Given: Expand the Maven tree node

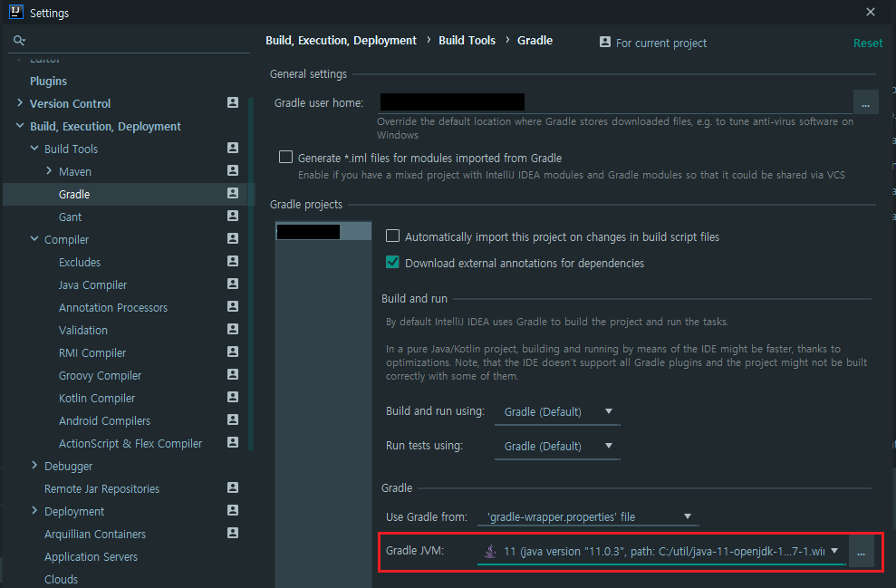Looking at the screenshot, I should pyautogui.click(x=49, y=171).
